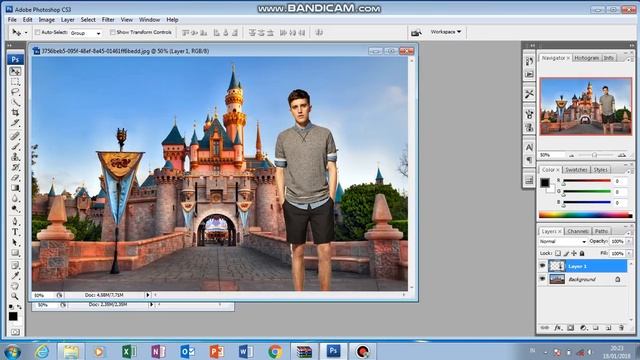The width and height of the screenshot is (640, 360).
Task: Select the Hand tool
Action: (15, 286)
